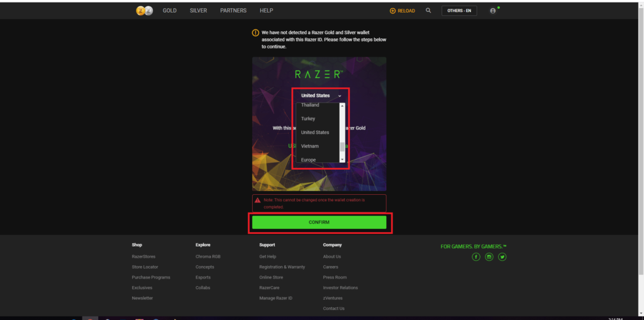Open the Manage Razer ID link
The image size is (644, 320).
click(x=275, y=298)
